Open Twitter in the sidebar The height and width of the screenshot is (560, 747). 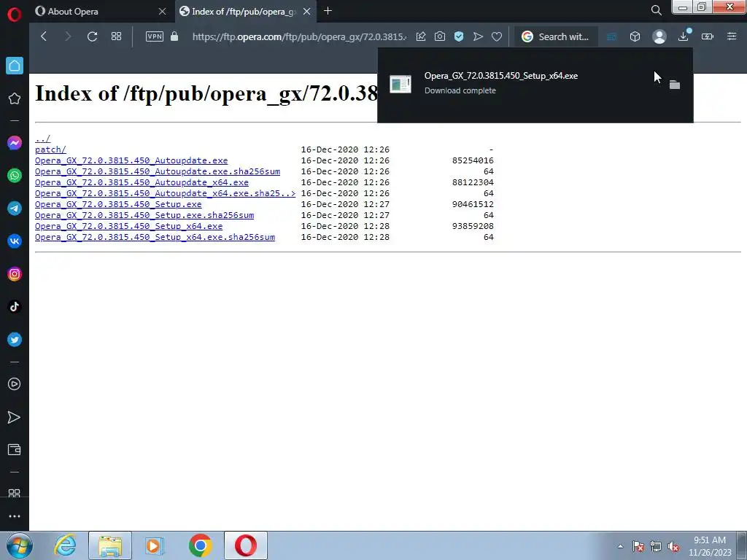[15, 340]
